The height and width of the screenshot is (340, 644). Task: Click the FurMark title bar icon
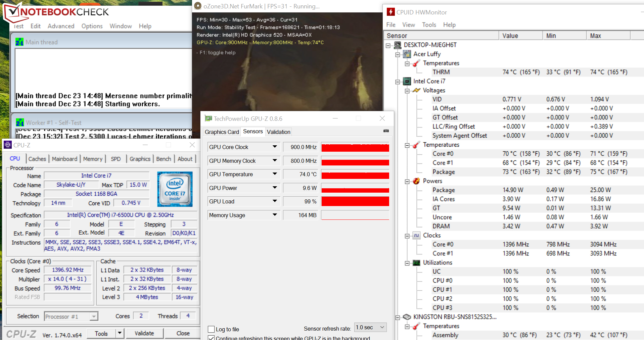coord(198,6)
